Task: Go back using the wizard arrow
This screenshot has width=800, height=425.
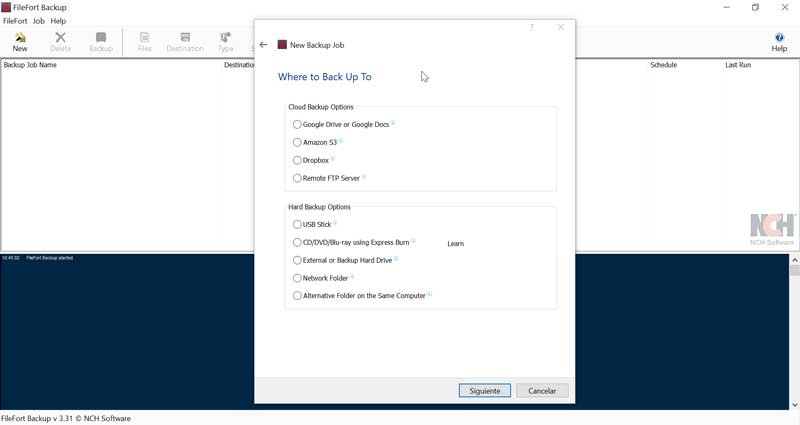Action: [x=263, y=45]
